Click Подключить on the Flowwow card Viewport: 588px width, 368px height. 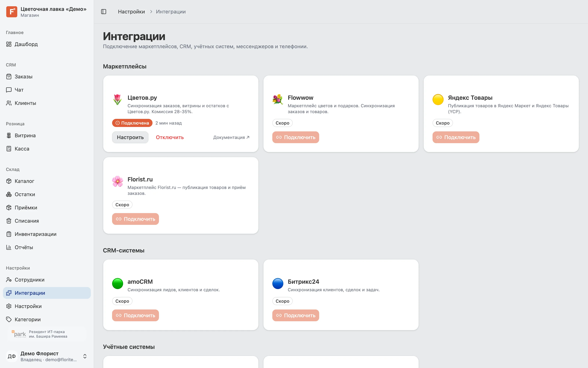[x=295, y=137]
